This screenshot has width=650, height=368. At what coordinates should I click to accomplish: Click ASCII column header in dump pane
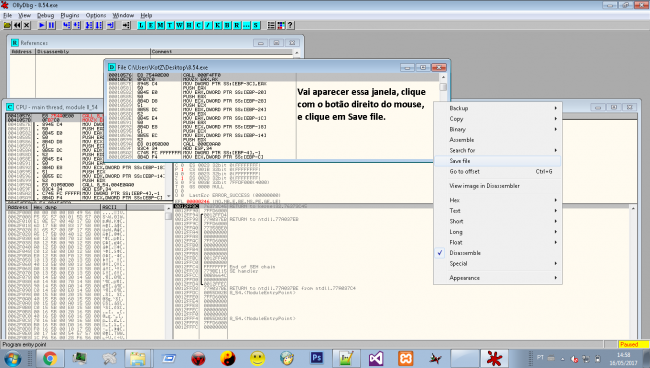click(114, 207)
